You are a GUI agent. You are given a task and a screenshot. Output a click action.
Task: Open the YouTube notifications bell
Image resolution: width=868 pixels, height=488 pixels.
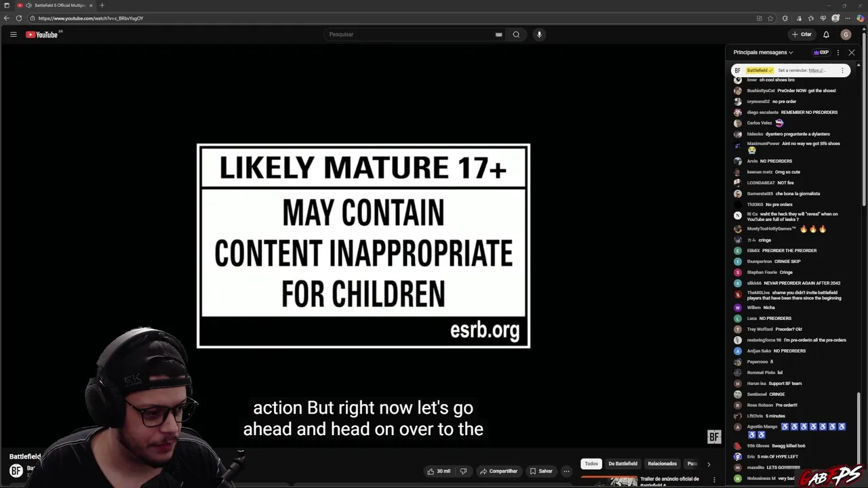pyautogui.click(x=826, y=35)
